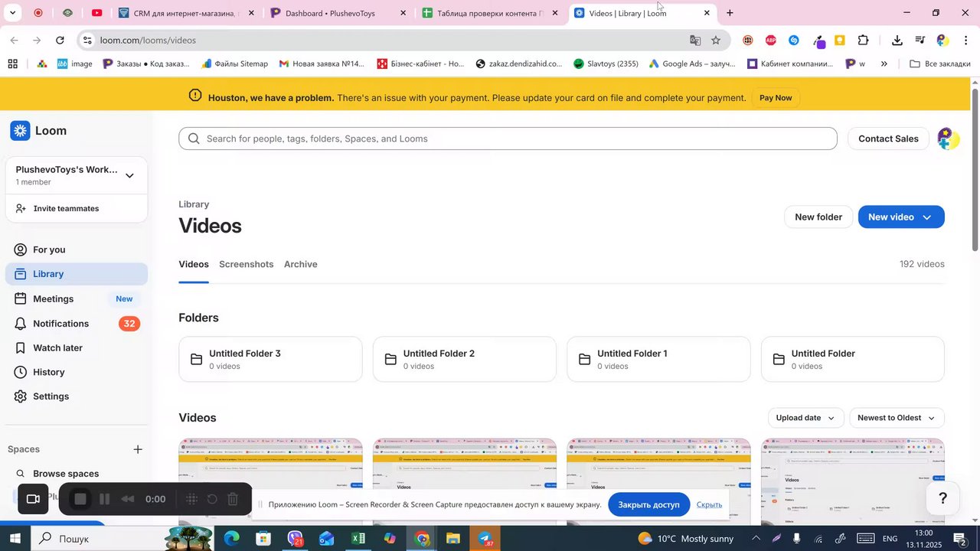Open Chrome downloads
980x551 pixels.
click(x=897, y=40)
